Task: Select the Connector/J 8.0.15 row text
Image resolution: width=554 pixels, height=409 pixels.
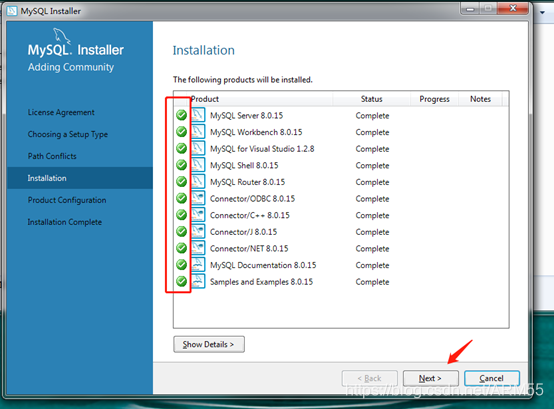Action: (x=243, y=232)
